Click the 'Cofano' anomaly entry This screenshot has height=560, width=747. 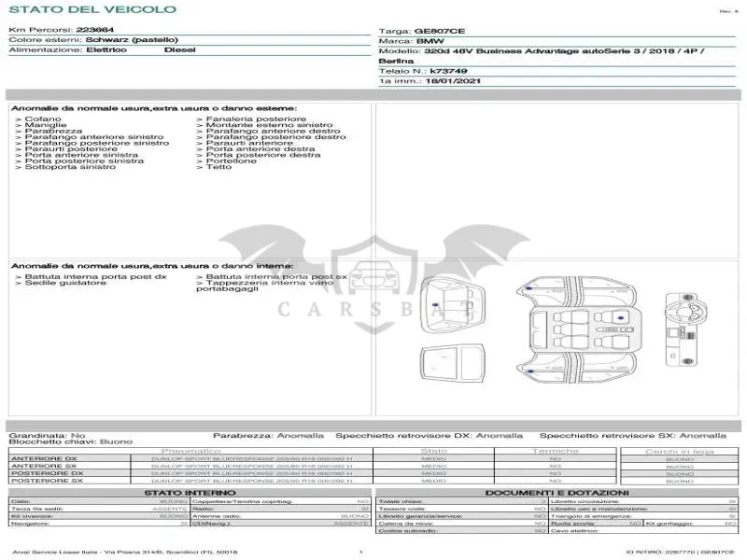43,119
